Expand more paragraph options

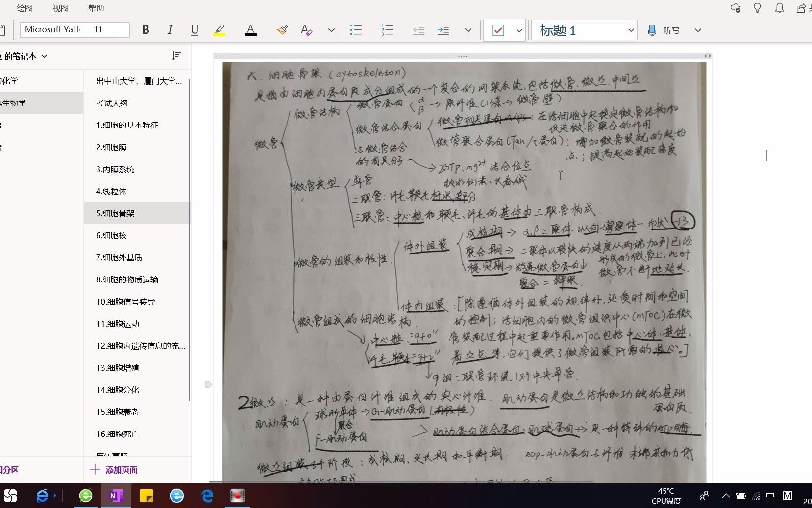point(468,30)
